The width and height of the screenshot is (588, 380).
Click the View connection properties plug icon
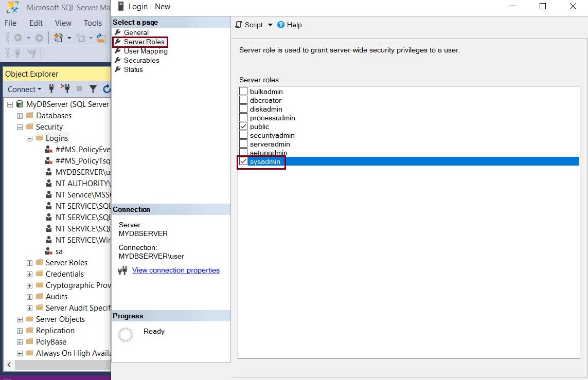click(122, 270)
